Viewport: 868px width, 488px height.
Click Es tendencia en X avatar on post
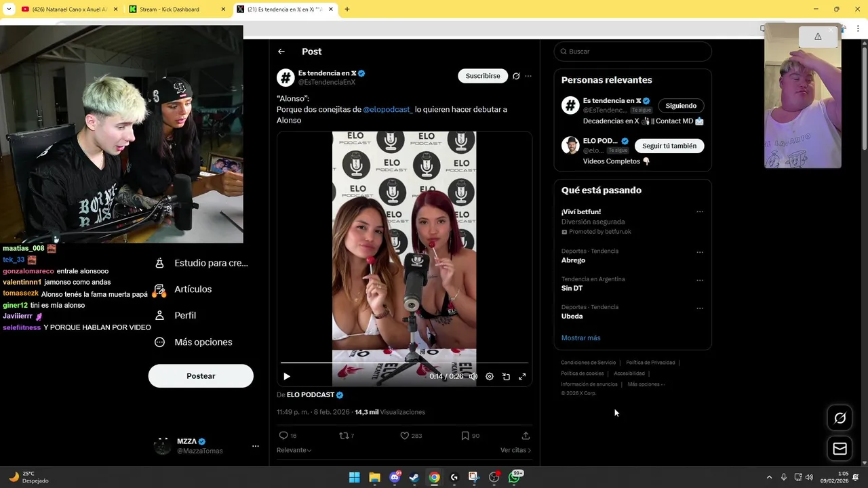[x=285, y=77]
